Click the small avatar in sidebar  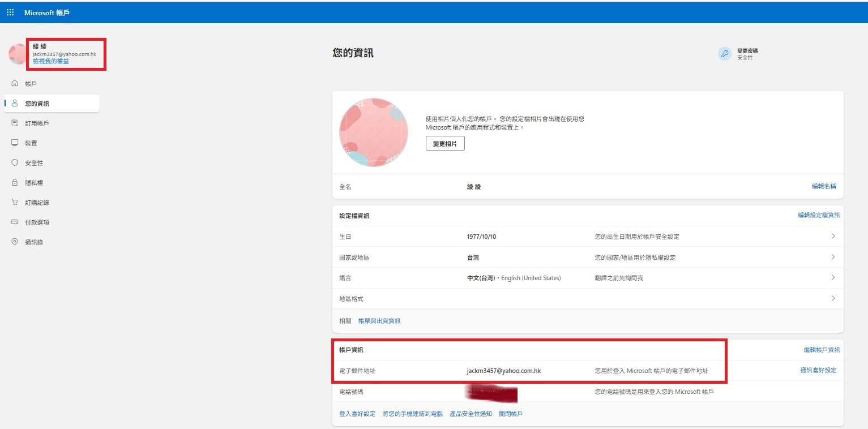[x=17, y=53]
